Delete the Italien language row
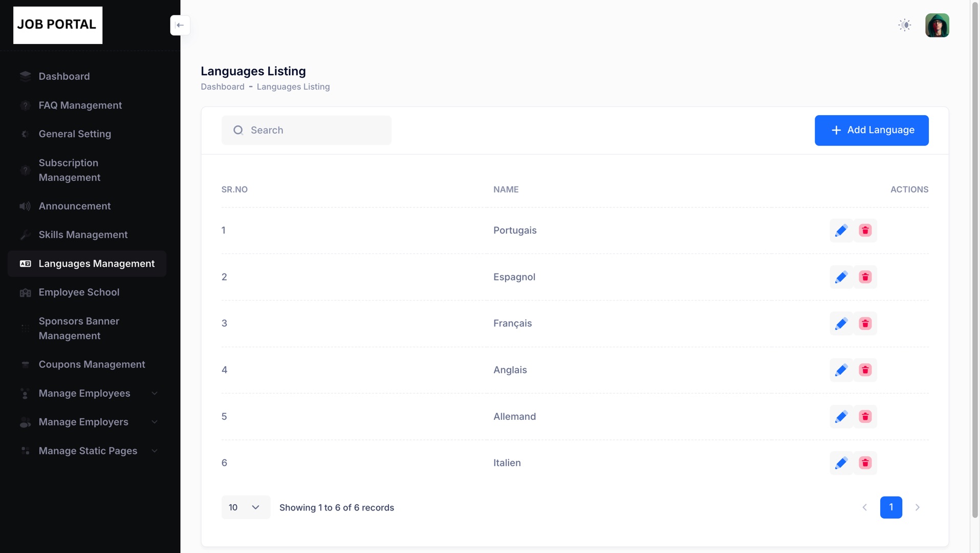 tap(865, 463)
